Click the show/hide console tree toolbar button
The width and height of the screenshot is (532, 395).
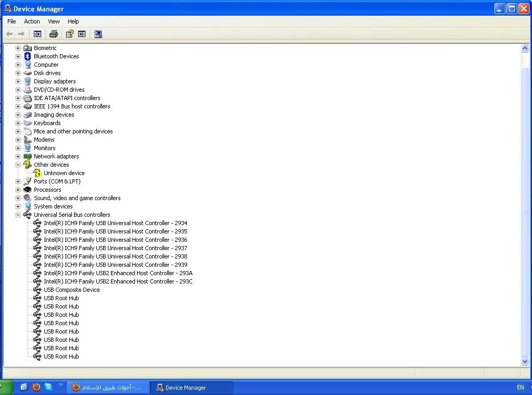click(x=38, y=34)
